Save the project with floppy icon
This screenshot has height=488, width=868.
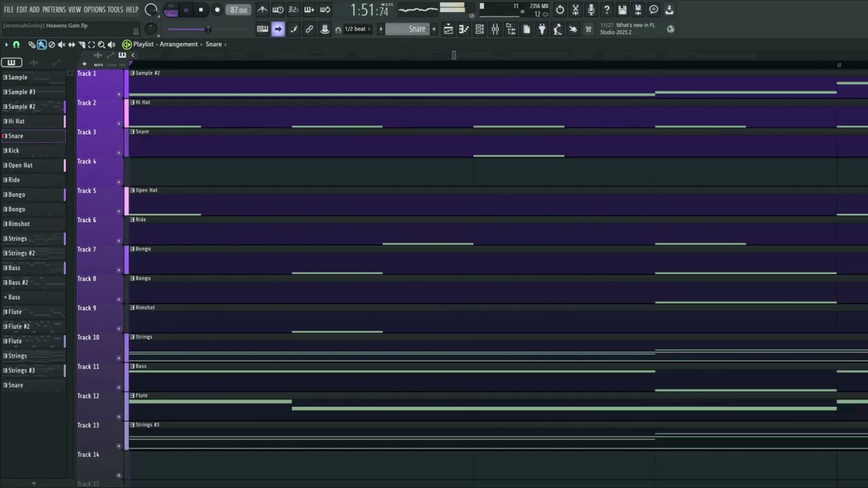[x=623, y=9]
